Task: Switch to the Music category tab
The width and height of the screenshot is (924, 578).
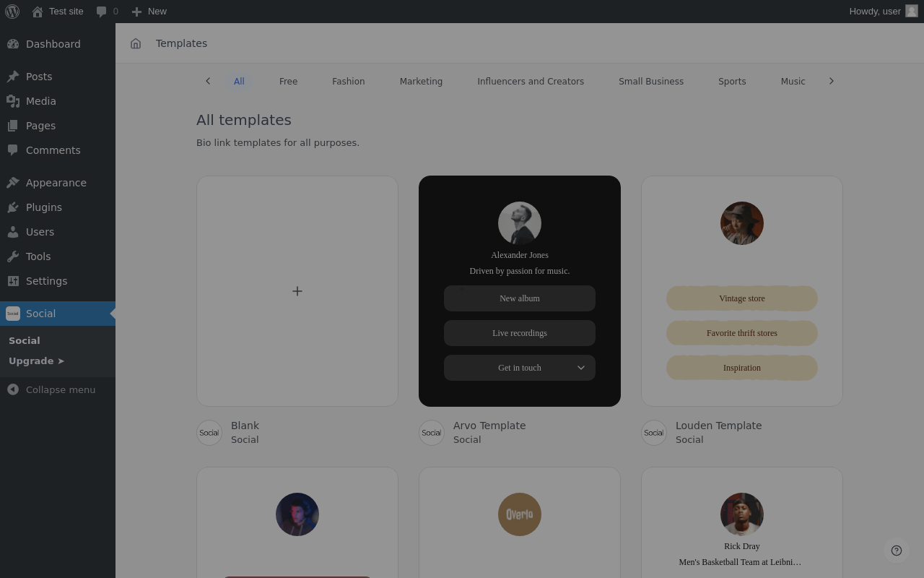Action: click(x=793, y=82)
